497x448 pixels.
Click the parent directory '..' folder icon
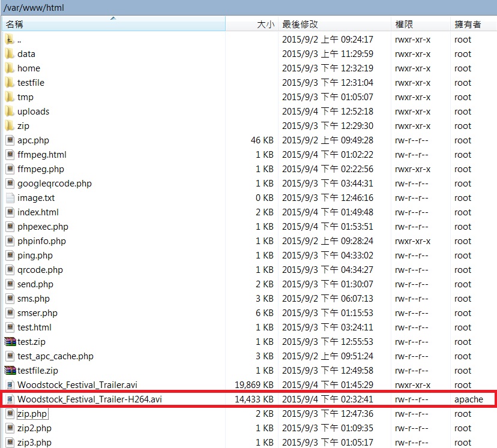pos(10,40)
